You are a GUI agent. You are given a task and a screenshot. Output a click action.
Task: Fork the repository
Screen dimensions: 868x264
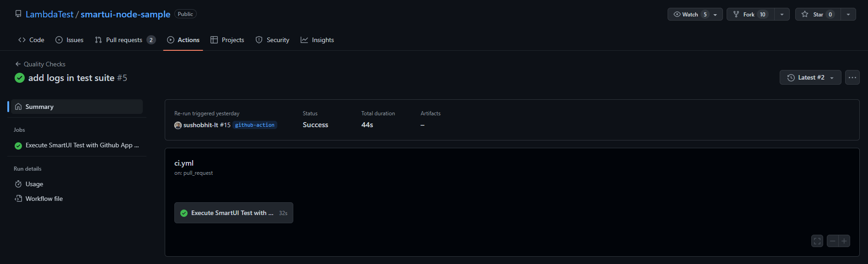click(x=749, y=14)
